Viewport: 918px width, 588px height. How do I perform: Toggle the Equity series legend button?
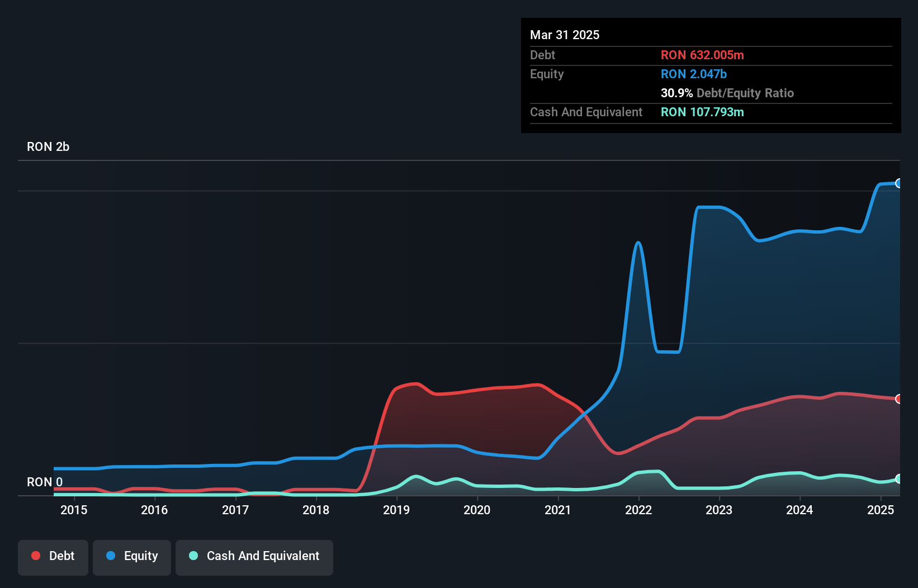coord(132,557)
